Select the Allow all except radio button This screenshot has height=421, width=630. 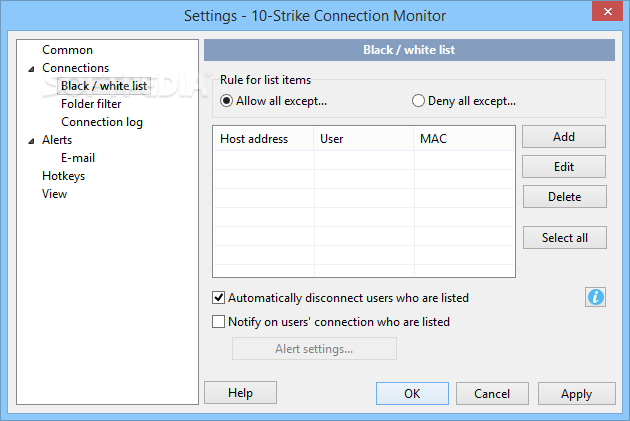point(226,101)
